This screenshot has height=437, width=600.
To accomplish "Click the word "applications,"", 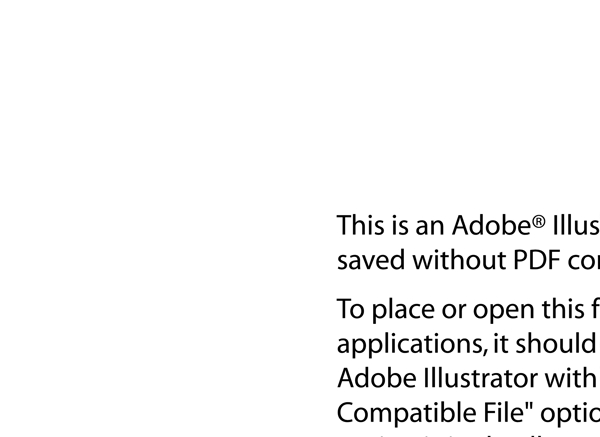I will point(412,344).
